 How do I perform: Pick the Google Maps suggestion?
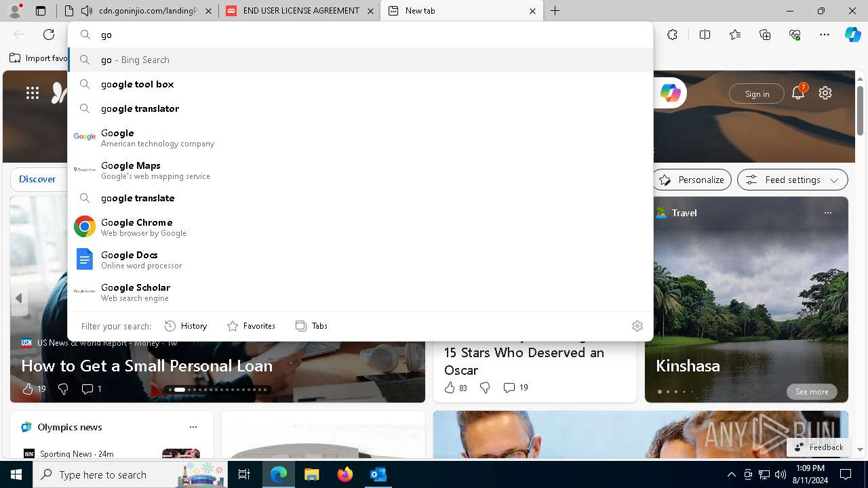click(x=360, y=170)
